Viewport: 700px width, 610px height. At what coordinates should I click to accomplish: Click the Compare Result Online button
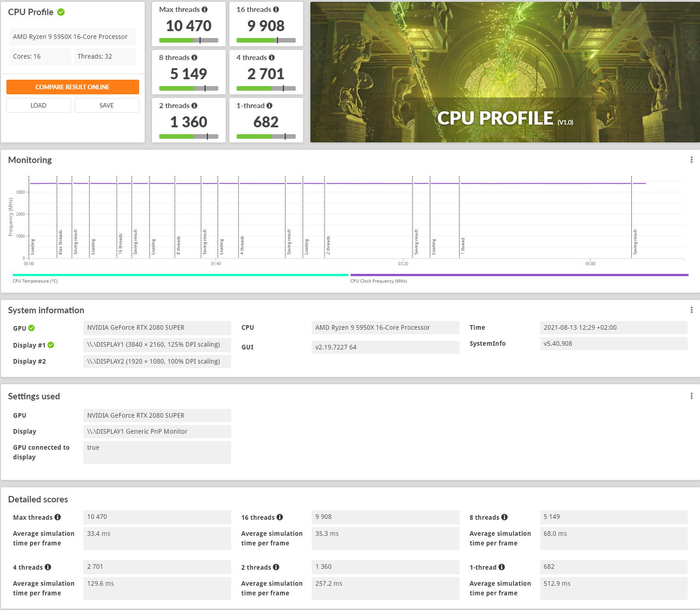coord(73,87)
